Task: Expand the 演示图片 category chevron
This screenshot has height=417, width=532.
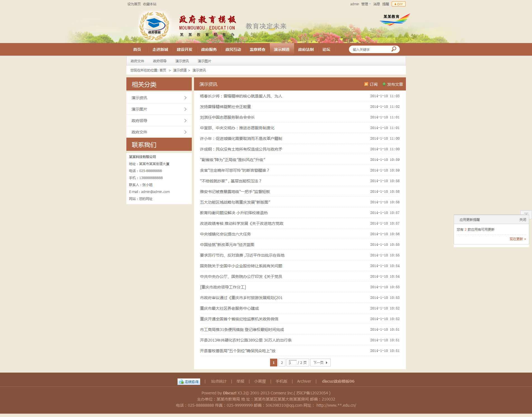Action: pyautogui.click(x=185, y=109)
